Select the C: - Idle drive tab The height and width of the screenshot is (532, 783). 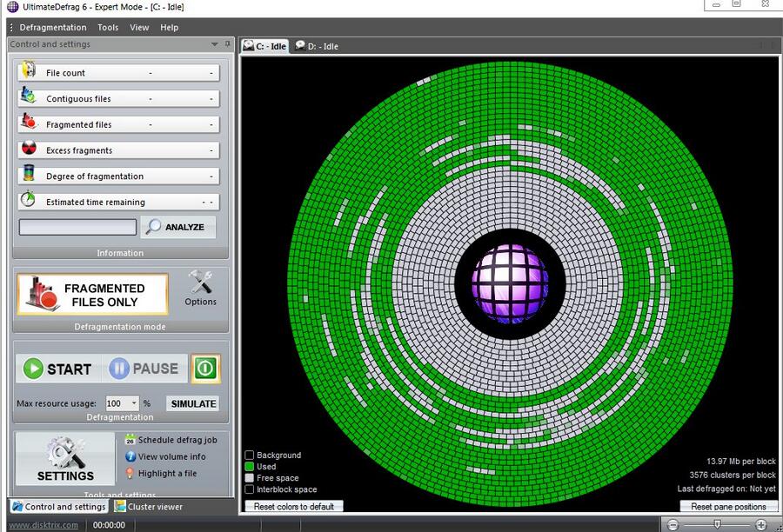click(264, 46)
